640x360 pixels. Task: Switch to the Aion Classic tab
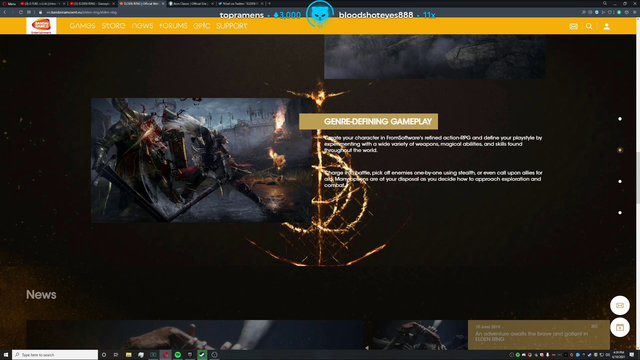(x=191, y=4)
